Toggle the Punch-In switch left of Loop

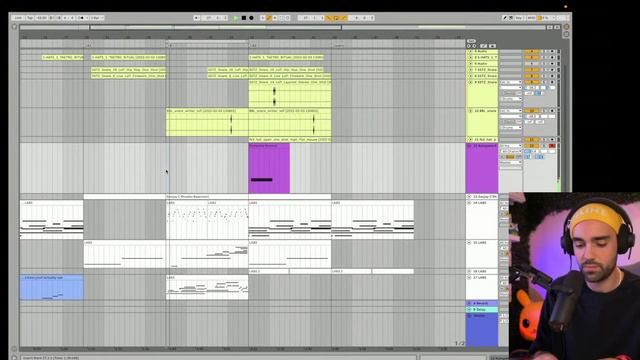coord(329,18)
